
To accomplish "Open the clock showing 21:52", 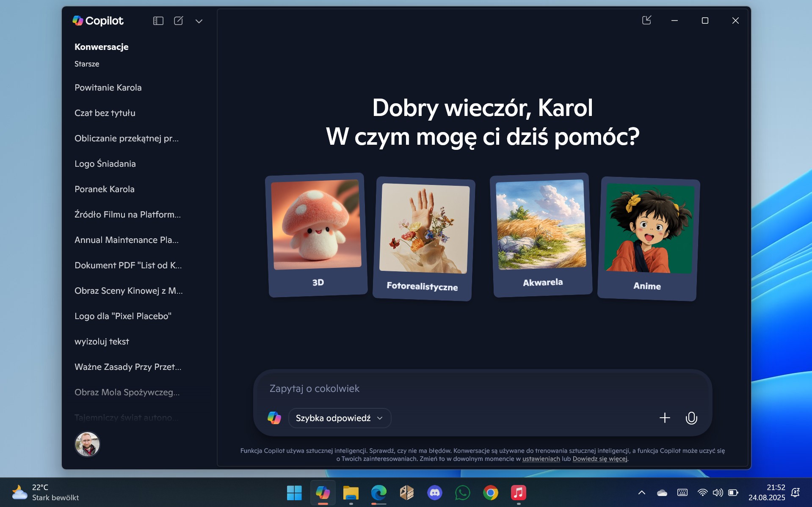I will pos(767,493).
